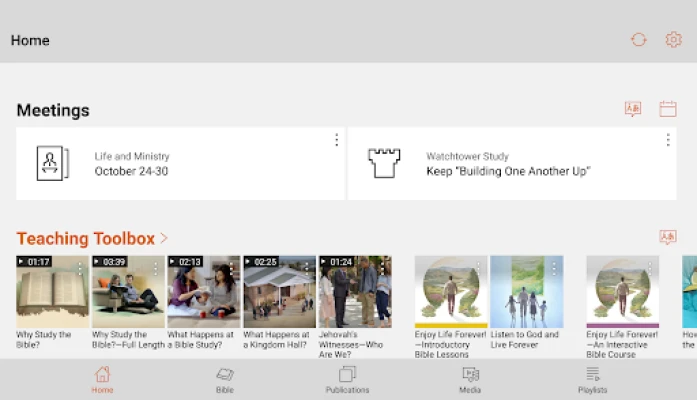Switch to Publications tab
The height and width of the screenshot is (400, 697).
point(348,380)
